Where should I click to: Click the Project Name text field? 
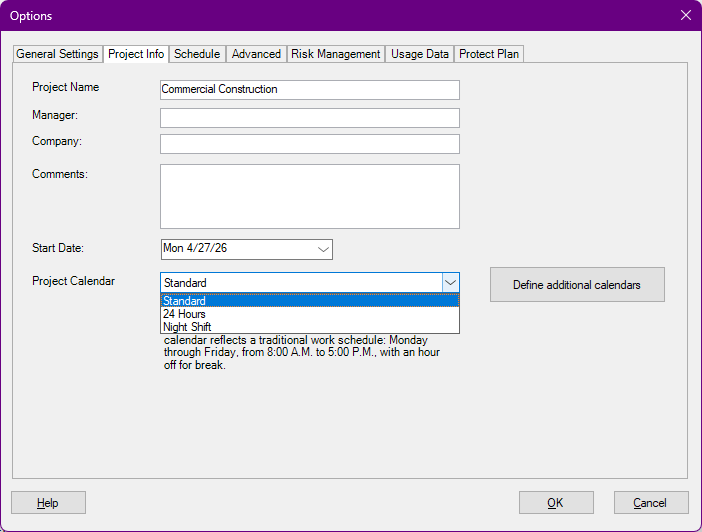pyautogui.click(x=310, y=90)
